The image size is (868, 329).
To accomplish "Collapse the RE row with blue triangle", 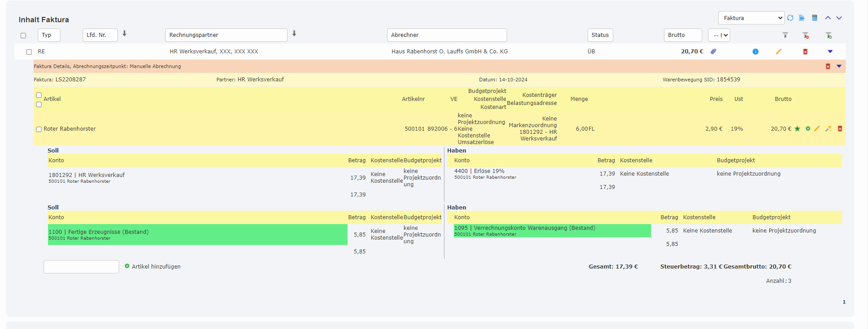I will tap(830, 52).
